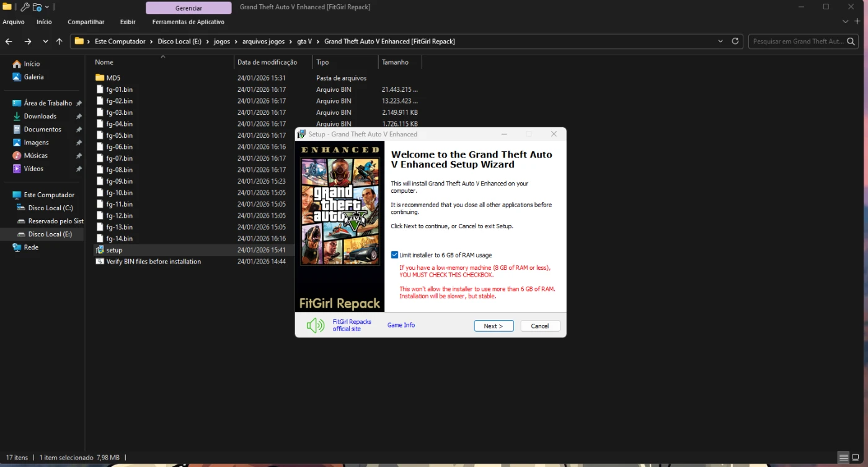Select the details list view icon
Image resolution: width=868 pixels, height=467 pixels.
843,458
